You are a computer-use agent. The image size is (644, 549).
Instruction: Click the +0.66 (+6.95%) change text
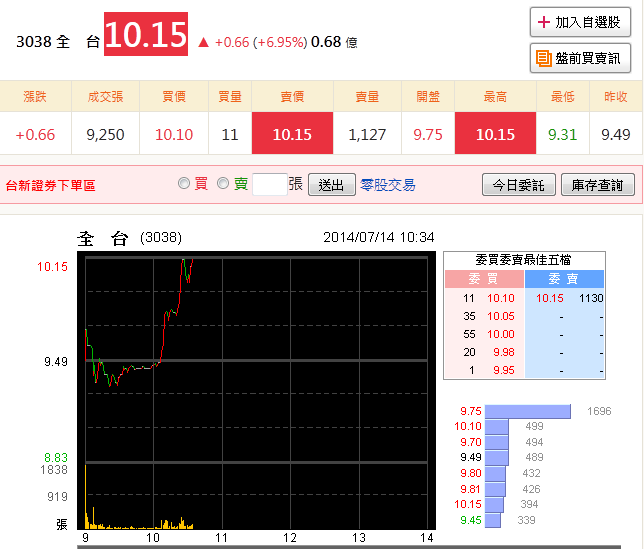click(261, 42)
